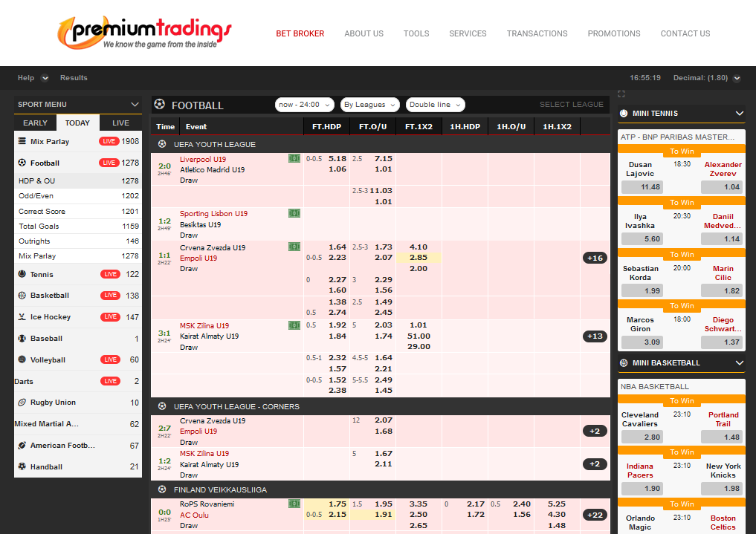Click the SELECT LEAGUE button
Viewport: 756px width, 537px height.
[x=571, y=105]
